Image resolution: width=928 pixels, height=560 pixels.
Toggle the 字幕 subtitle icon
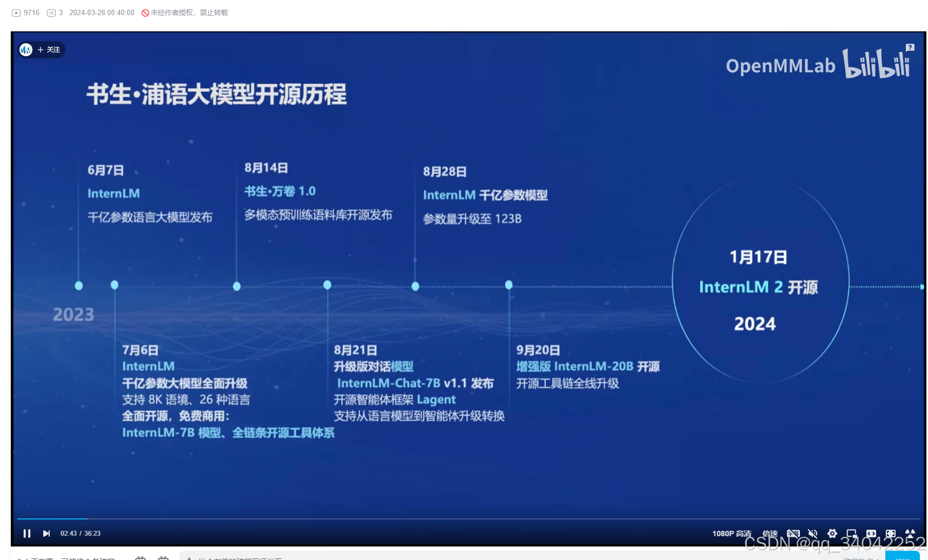point(793,534)
